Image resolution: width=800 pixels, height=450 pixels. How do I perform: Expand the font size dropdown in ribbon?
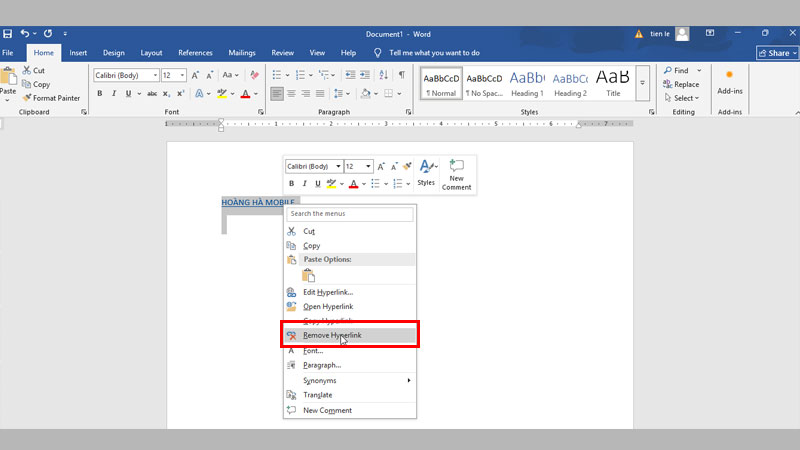(x=182, y=75)
